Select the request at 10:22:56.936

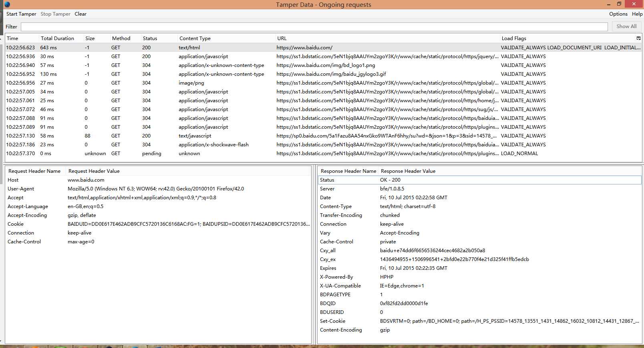[324, 57]
